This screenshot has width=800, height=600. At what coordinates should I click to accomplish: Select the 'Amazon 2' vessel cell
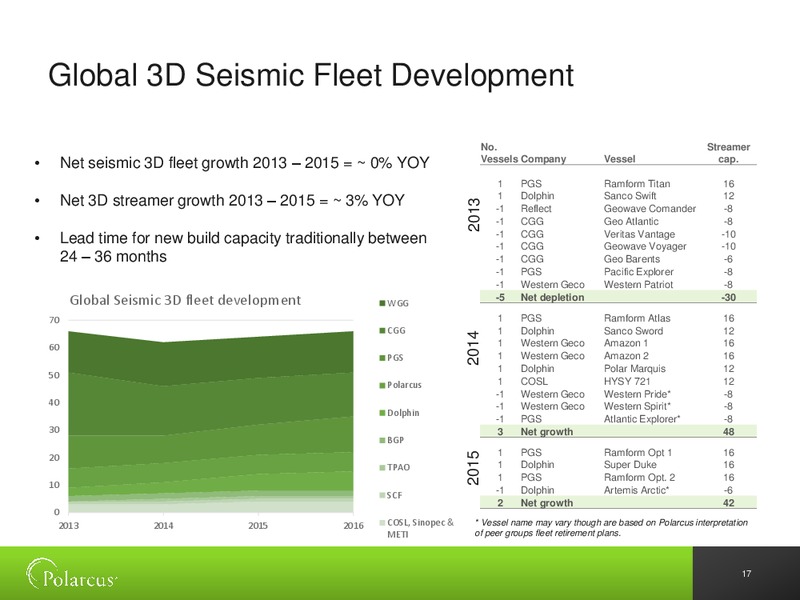tap(626, 356)
